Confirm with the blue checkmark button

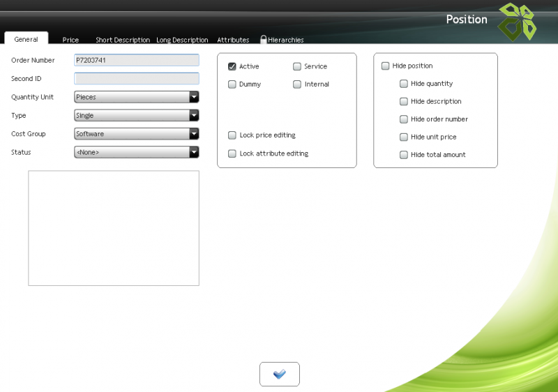[280, 375]
